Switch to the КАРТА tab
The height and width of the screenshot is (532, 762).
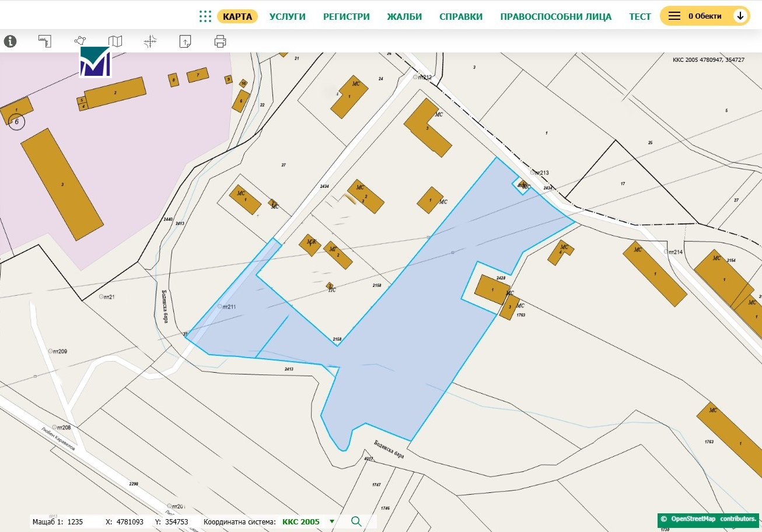click(237, 16)
